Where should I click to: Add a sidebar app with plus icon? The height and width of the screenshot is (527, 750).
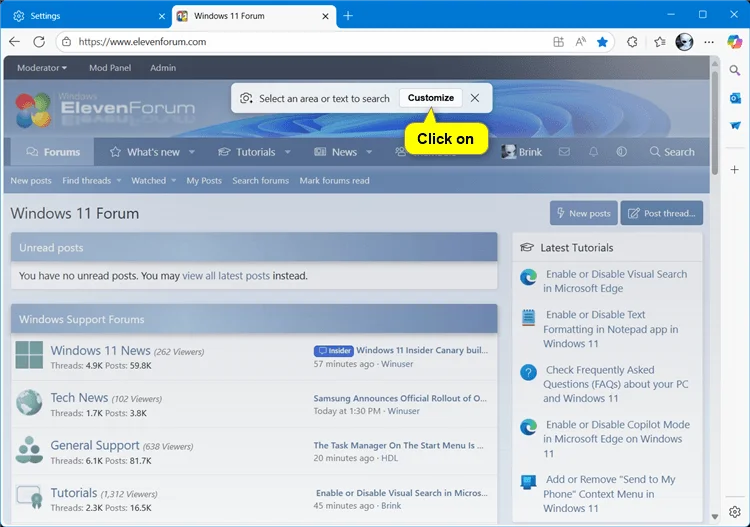coord(735,169)
